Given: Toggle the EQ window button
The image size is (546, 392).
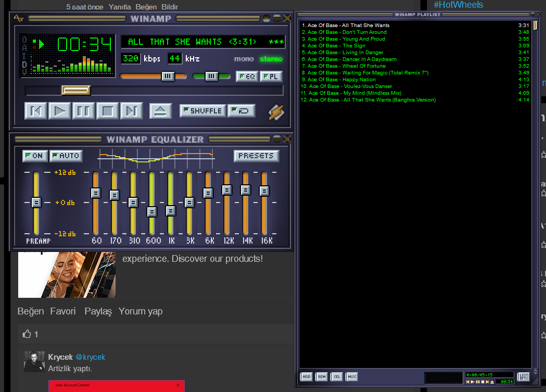Looking at the screenshot, I should 247,76.
